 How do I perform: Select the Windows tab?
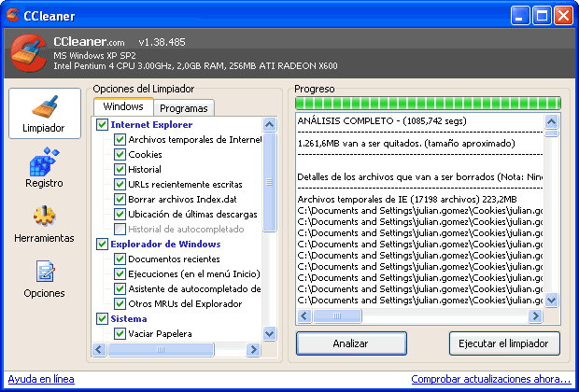(123, 107)
